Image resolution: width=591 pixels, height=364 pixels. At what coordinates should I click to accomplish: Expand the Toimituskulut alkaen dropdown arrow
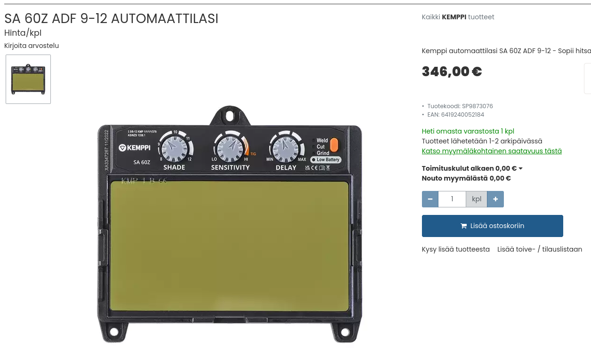coord(520,169)
